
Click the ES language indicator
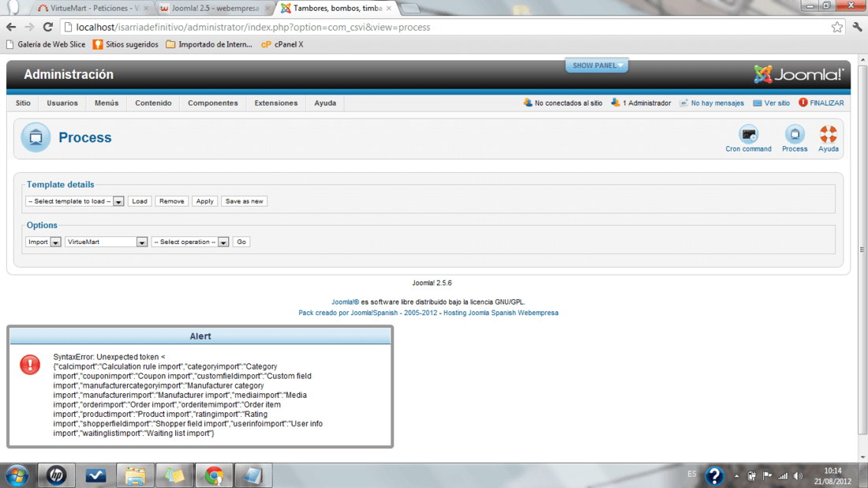pyautogui.click(x=692, y=474)
